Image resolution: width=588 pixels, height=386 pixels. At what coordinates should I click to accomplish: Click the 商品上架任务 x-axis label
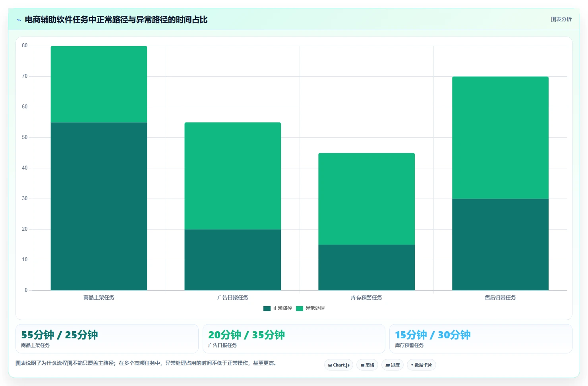click(99, 297)
